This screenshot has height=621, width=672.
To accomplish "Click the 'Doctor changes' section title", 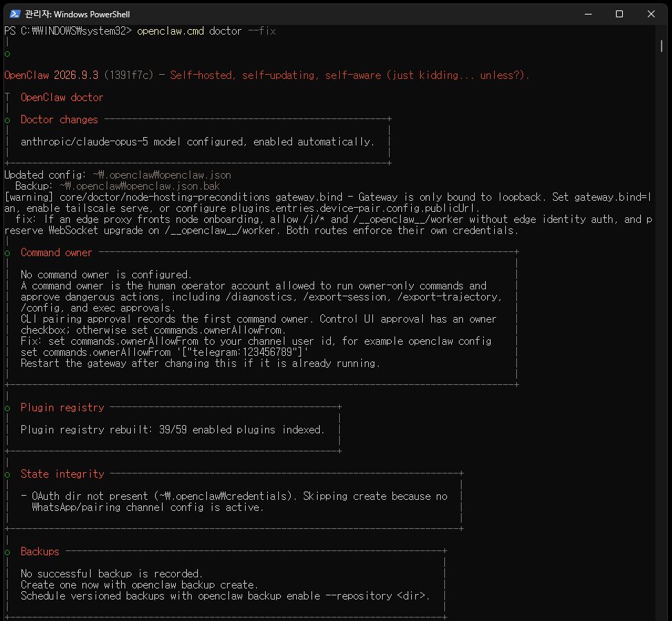I will tap(59, 120).
